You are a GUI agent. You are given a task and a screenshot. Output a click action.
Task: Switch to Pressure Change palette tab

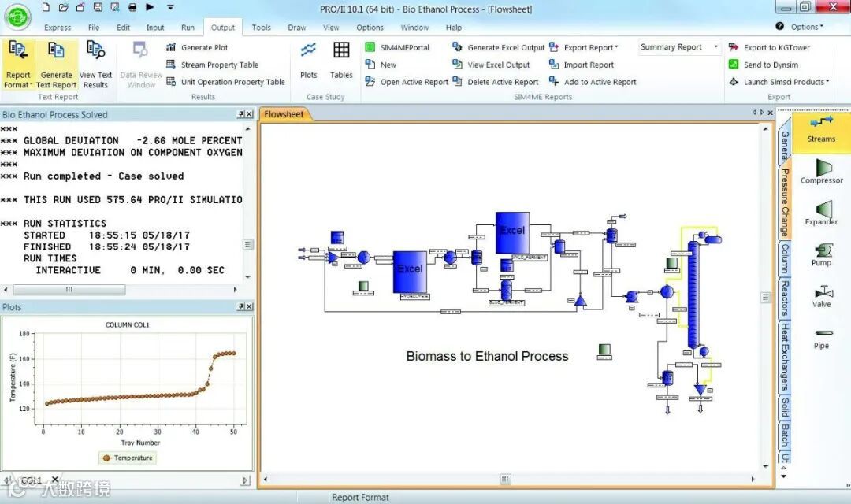click(x=785, y=202)
